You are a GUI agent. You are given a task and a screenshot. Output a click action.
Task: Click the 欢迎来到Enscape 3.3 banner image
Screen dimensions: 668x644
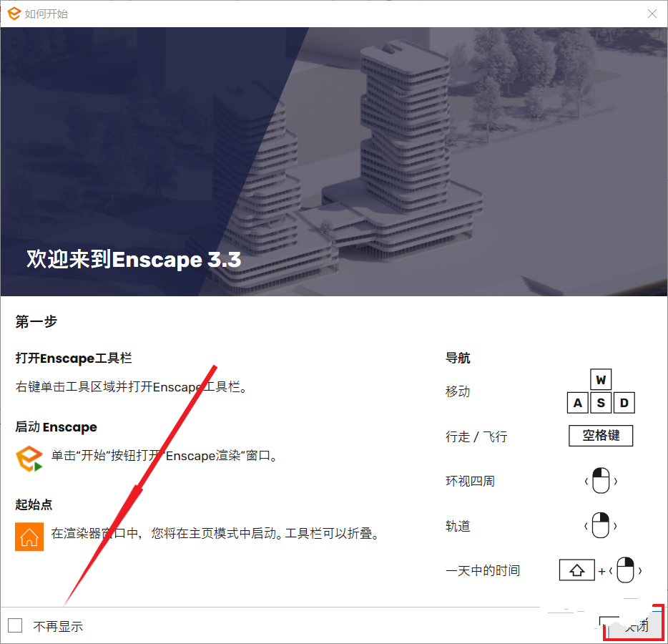(334, 162)
